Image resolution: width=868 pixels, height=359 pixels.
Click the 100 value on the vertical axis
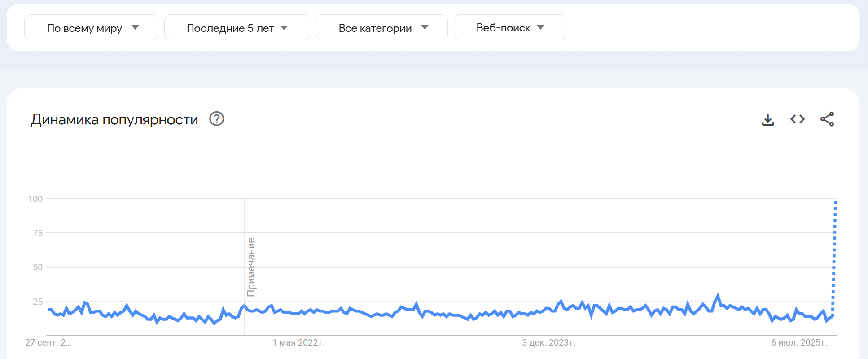tap(35, 199)
